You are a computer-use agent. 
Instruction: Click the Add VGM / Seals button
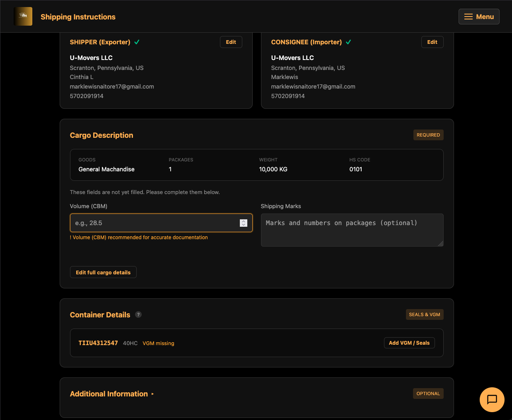point(409,343)
